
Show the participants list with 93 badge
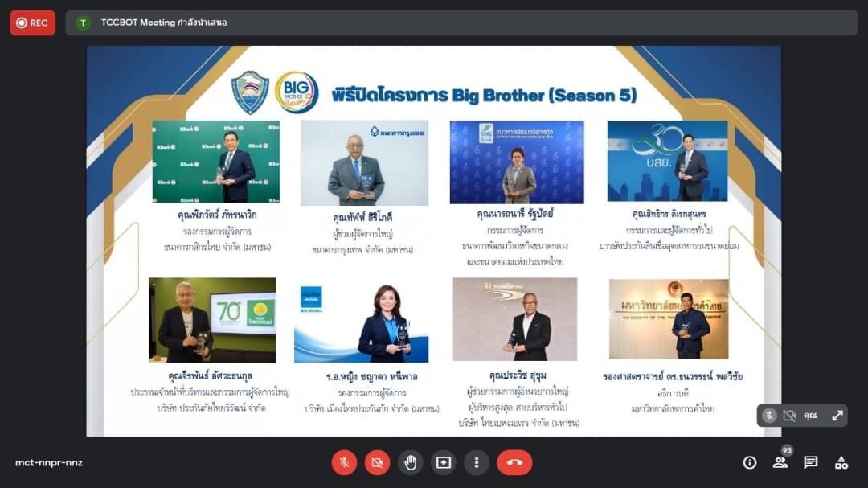coord(781,461)
